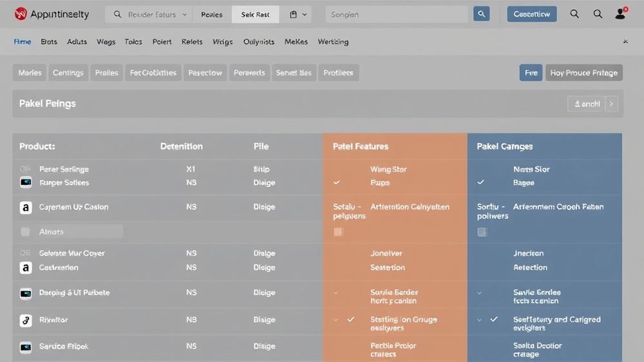This screenshot has width=644, height=362.
Task: Select the Protliess filter chip
Action: (338, 73)
